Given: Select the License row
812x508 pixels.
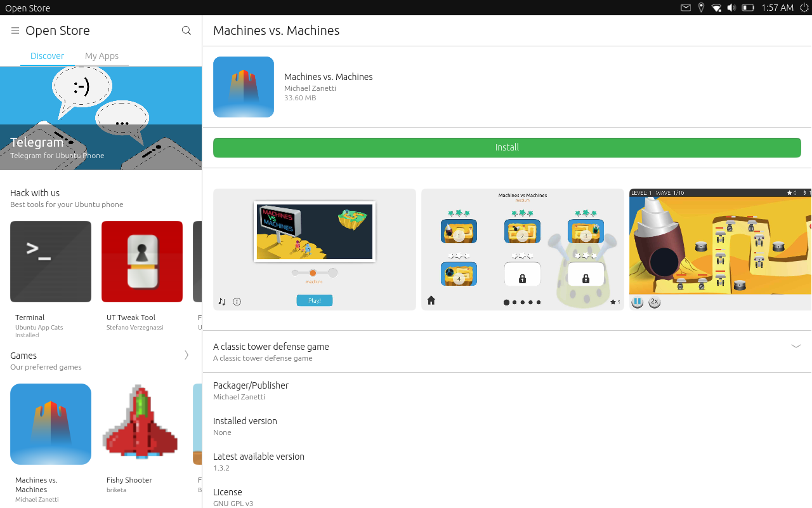Looking at the screenshot, I should pyautogui.click(x=507, y=497).
